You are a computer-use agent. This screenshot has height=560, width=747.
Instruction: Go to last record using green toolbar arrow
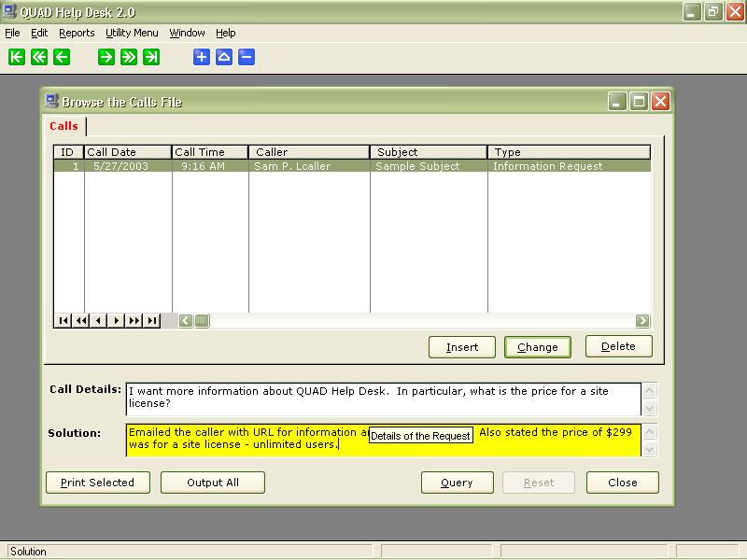click(x=151, y=57)
